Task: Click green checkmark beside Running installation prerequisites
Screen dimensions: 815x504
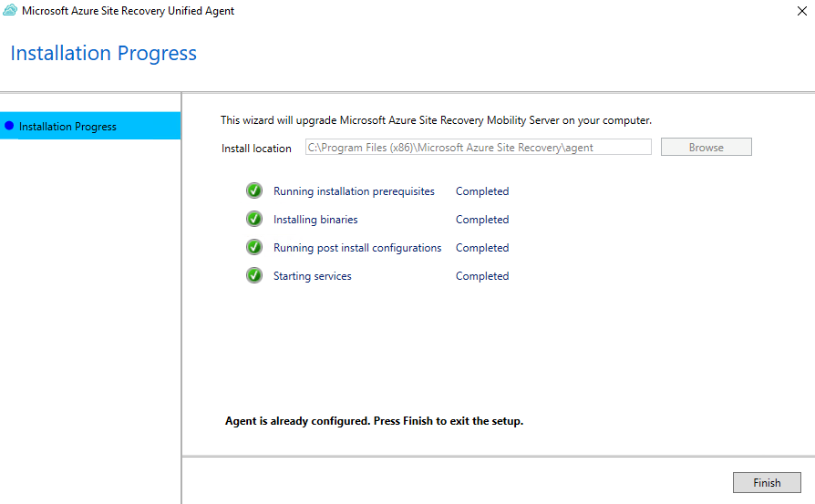Action: click(x=254, y=191)
